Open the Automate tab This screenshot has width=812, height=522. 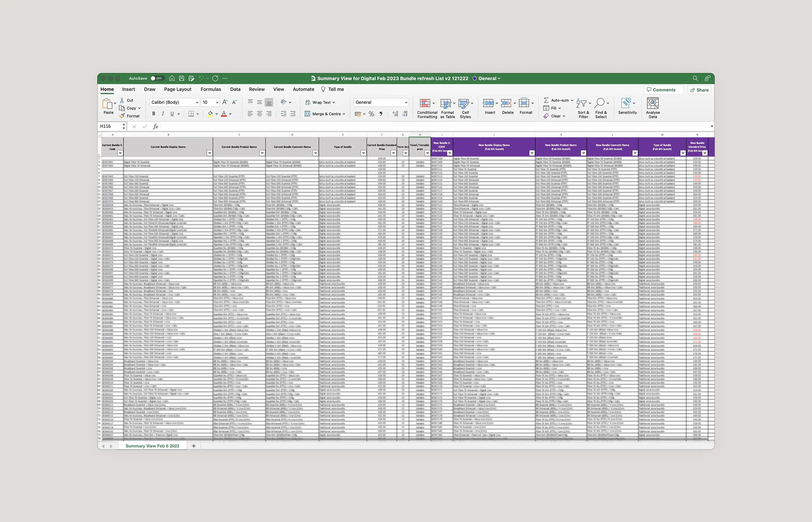tap(303, 89)
